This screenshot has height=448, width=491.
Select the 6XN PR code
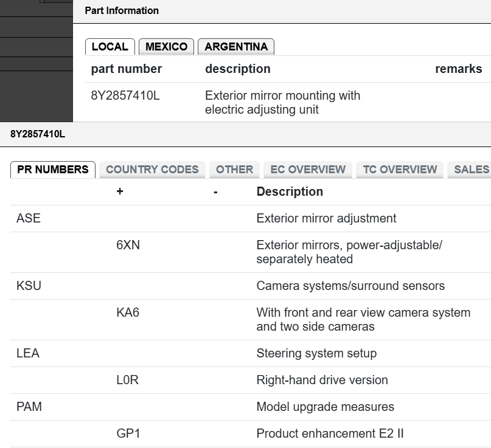(128, 245)
